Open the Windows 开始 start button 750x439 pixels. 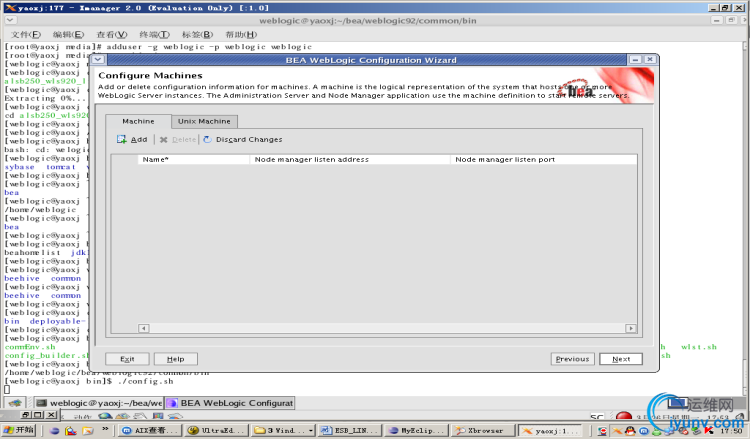coord(19,430)
